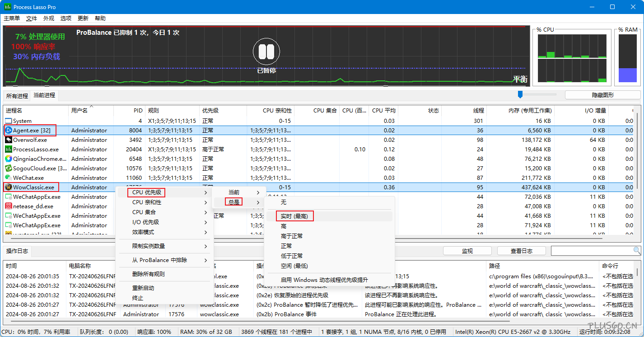The height and width of the screenshot is (337, 644).
Task: Click the netease_dd.exe process icon
Action: [8, 206]
